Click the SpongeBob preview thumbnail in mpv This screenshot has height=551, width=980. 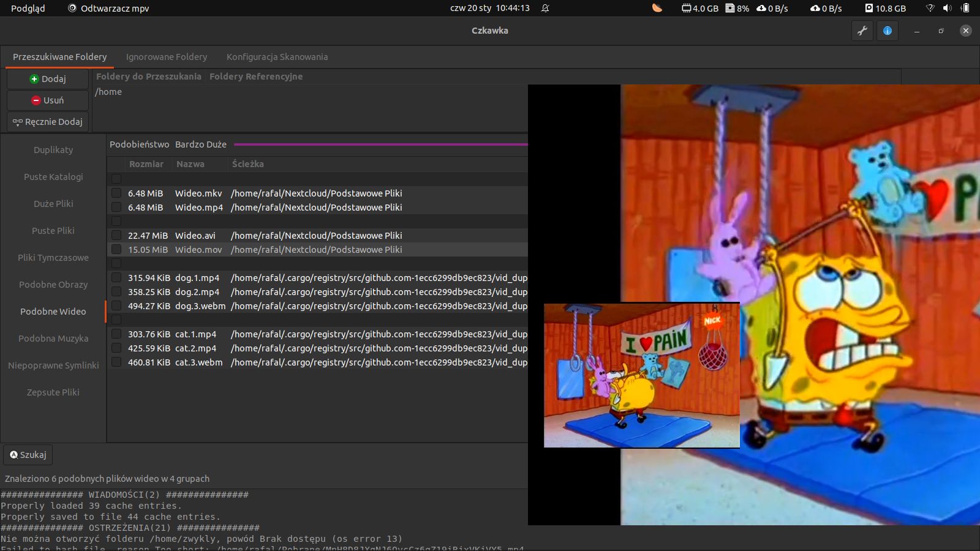tap(642, 375)
